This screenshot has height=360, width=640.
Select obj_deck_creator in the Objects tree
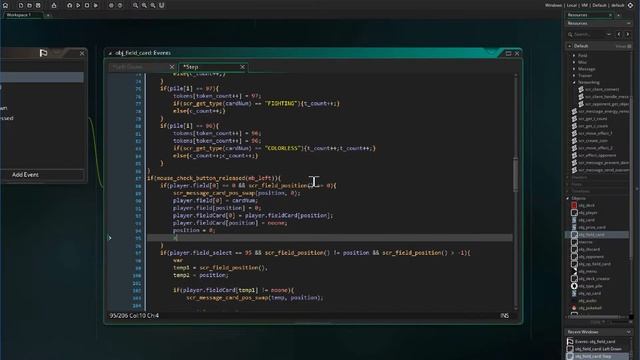click(x=594, y=279)
